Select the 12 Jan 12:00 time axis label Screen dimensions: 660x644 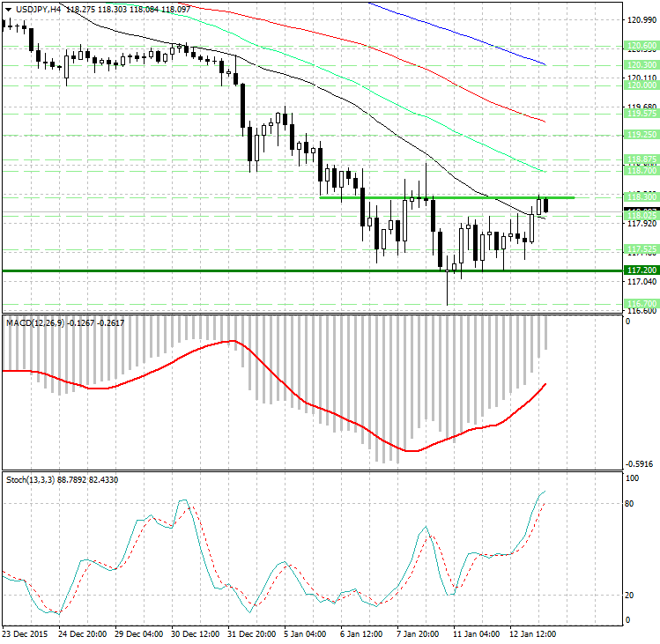[x=532, y=634]
